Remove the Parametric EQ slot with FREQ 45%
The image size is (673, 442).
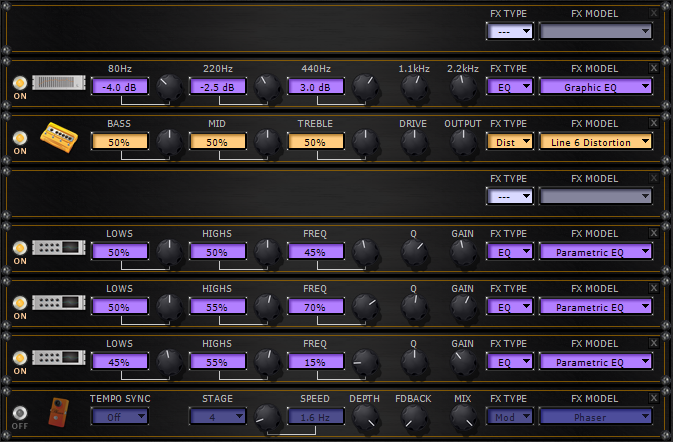654,233
